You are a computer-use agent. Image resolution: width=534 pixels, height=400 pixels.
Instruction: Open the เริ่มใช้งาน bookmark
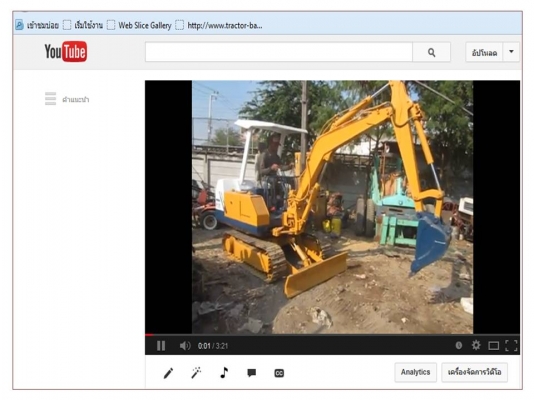click(x=83, y=25)
